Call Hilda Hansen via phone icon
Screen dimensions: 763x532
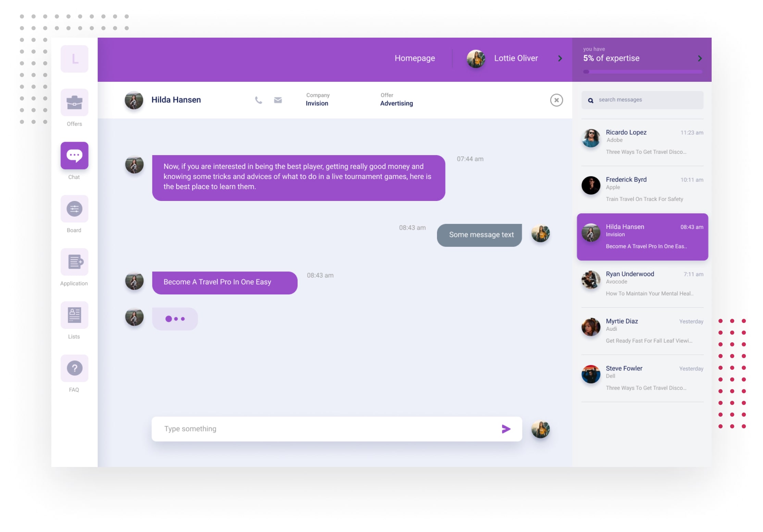[x=259, y=100]
